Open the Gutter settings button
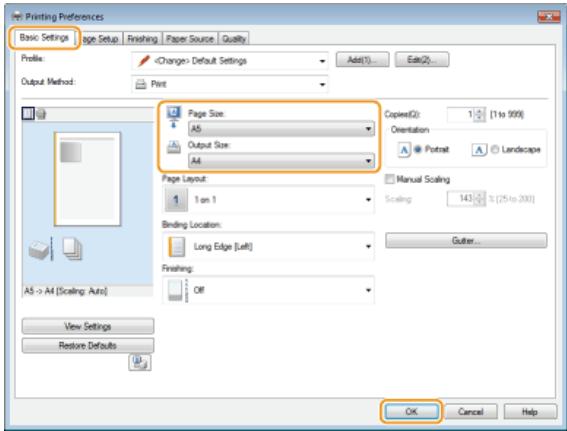Image resolution: width=567 pixels, height=431 pixels. [x=466, y=240]
